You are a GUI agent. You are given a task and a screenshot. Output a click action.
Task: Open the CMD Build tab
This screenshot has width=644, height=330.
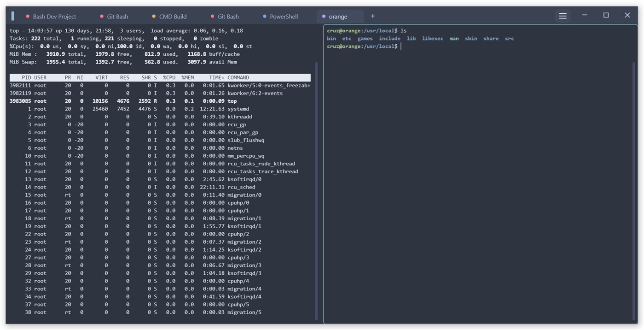169,17
